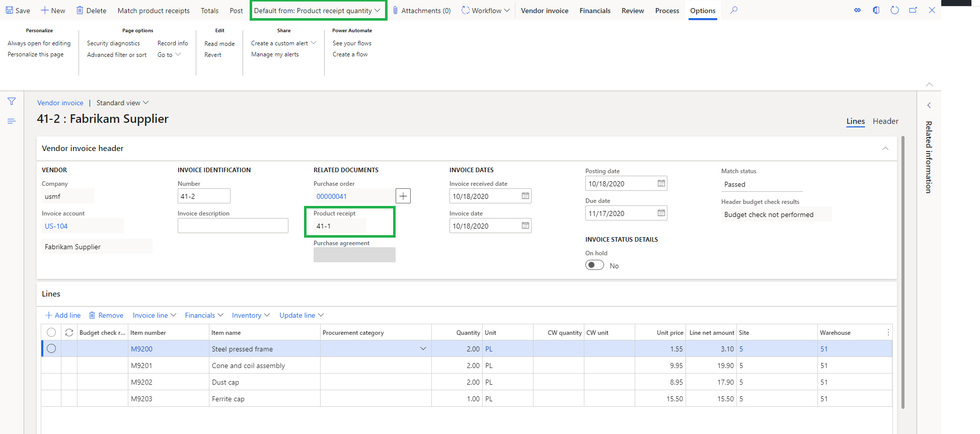Image resolution: width=980 pixels, height=434 pixels.
Task: Open the Financials tab in action bar
Action: click(x=594, y=11)
